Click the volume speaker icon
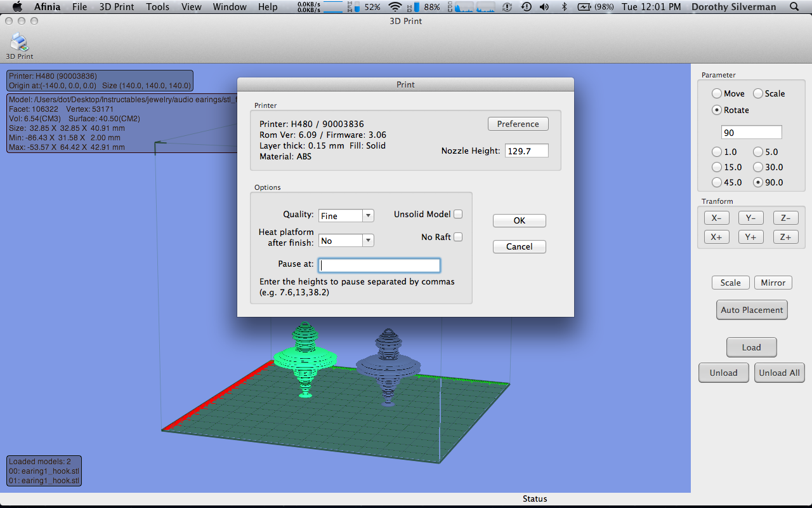The height and width of the screenshot is (508, 812). (544, 7)
